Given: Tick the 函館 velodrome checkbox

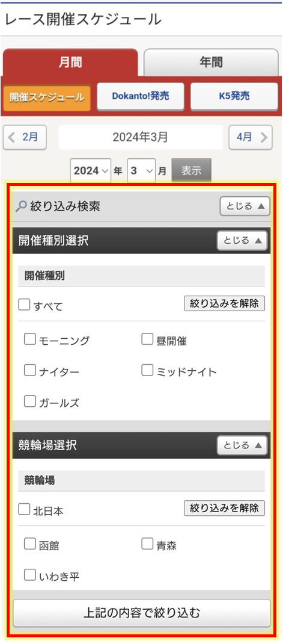Looking at the screenshot, I should pos(30,544).
